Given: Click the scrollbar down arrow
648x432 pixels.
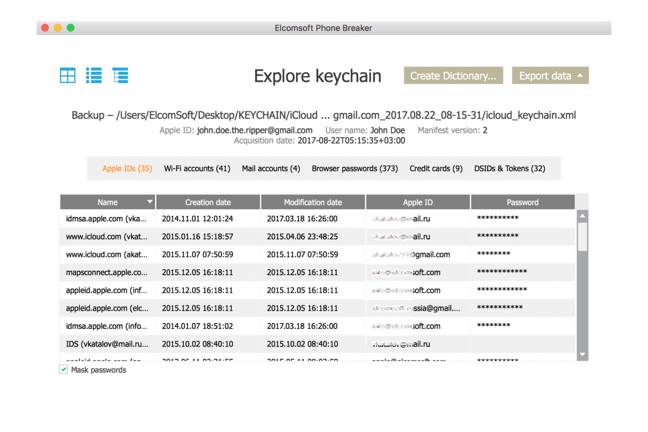Looking at the screenshot, I should (x=582, y=355).
